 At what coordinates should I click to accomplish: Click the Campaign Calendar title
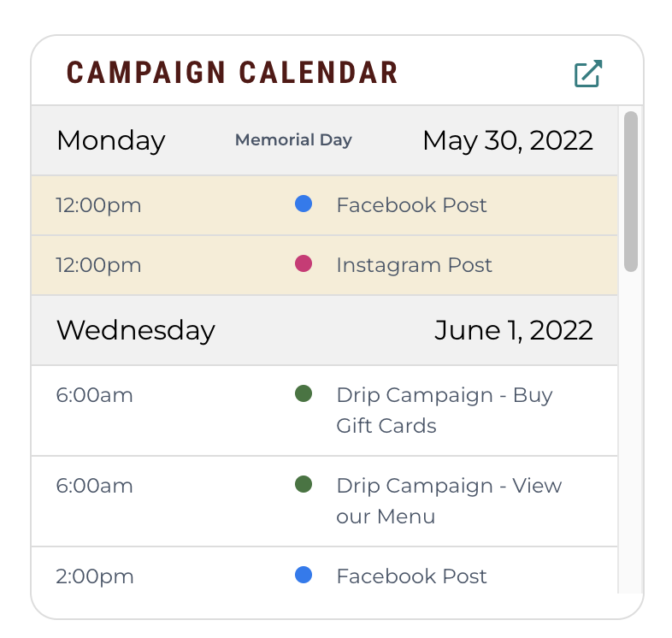233,73
